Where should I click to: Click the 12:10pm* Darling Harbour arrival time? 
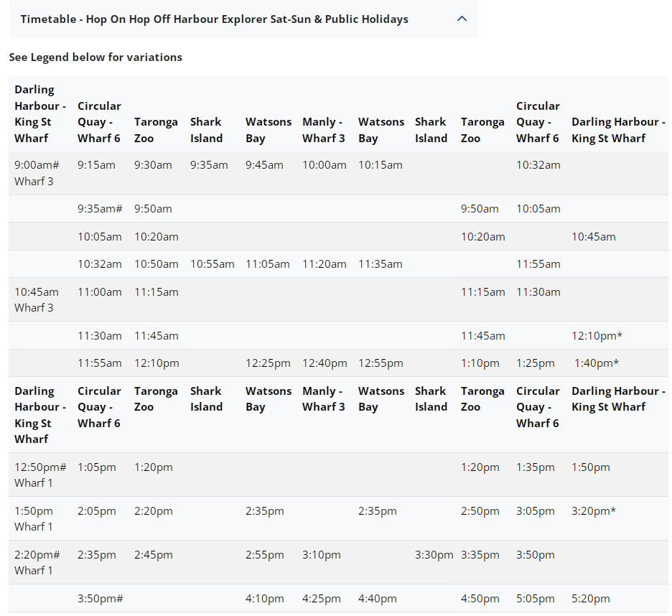597,336
